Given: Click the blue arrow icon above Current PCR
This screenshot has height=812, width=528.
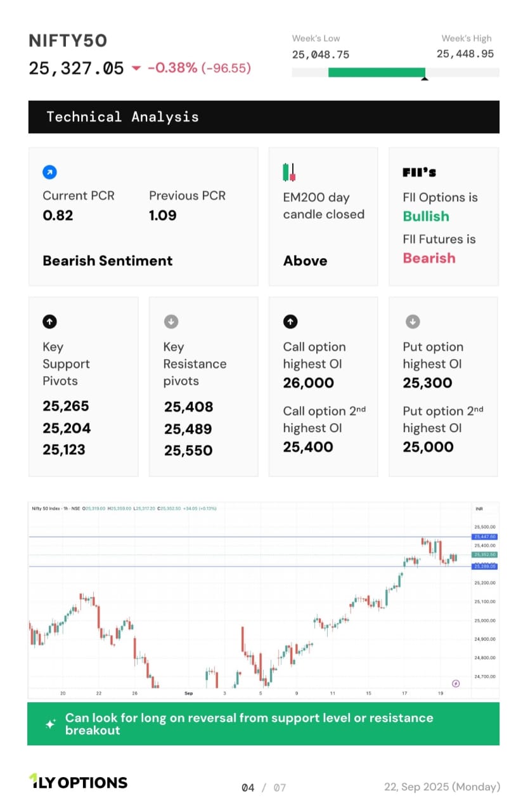Looking at the screenshot, I should point(49,172).
